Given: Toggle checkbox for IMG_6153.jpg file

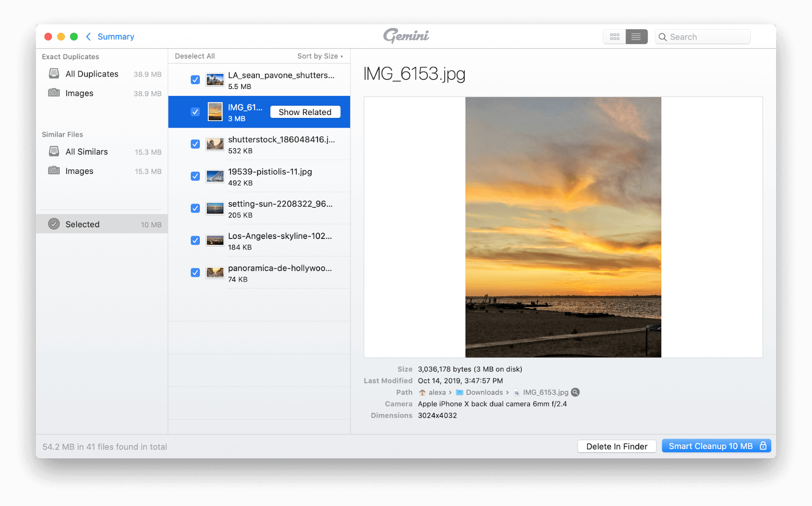Looking at the screenshot, I should click(195, 111).
